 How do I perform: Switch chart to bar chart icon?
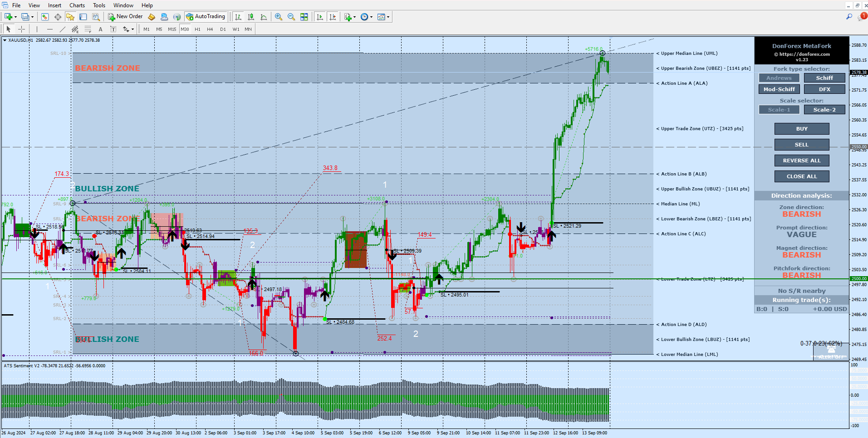238,17
